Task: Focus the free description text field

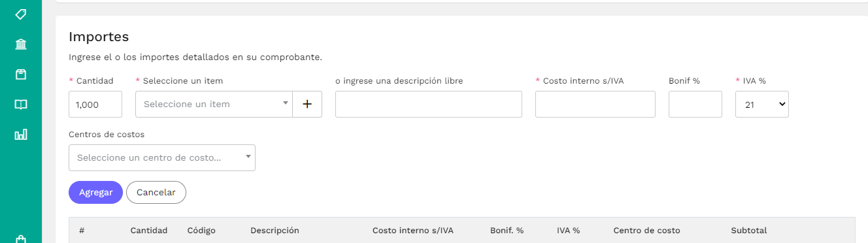Action: click(x=429, y=104)
